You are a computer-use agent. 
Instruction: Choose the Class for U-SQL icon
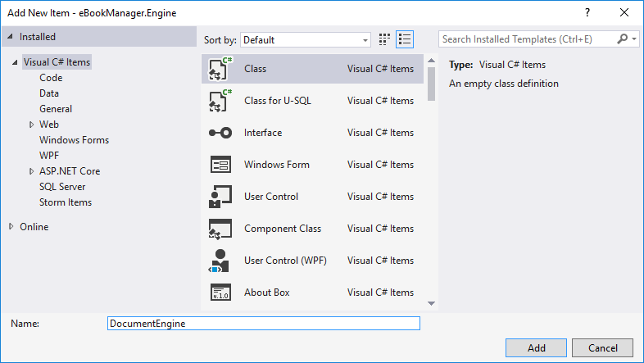220,101
